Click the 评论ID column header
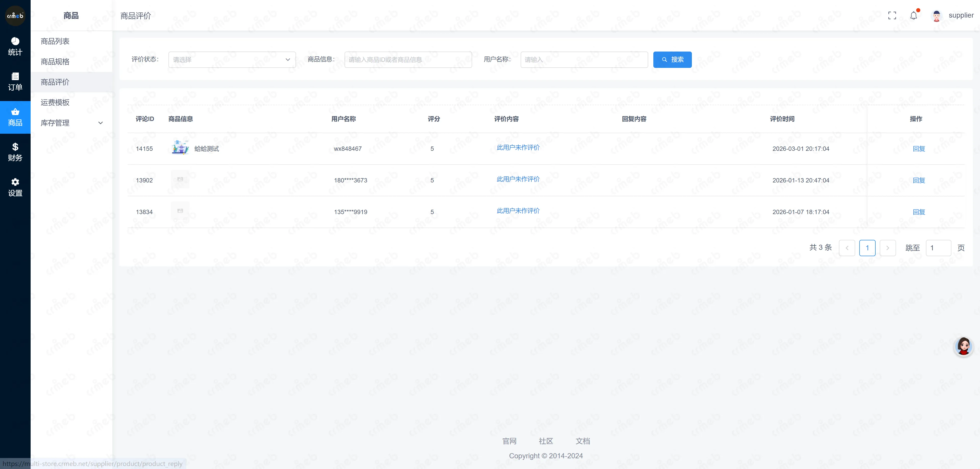Image resolution: width=980 pixels, height=469 pixels. pos(145,119)
